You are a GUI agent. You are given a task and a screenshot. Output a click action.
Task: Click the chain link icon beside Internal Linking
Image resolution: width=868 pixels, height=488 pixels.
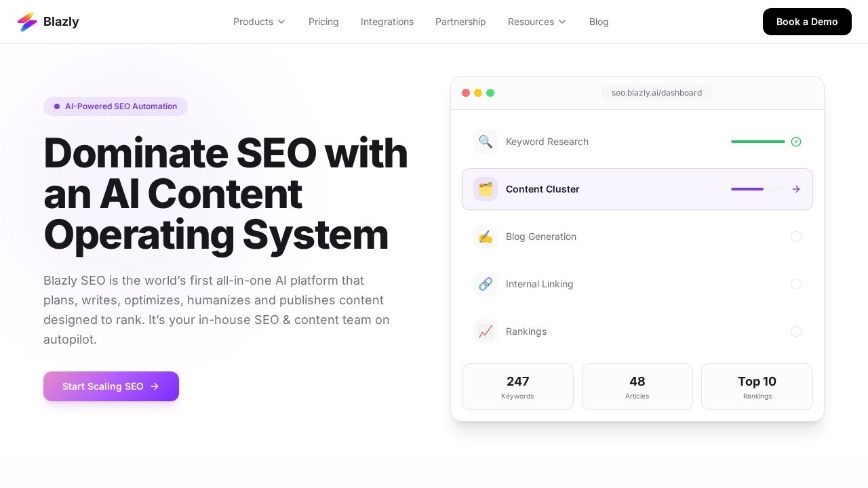coord(486,284)
